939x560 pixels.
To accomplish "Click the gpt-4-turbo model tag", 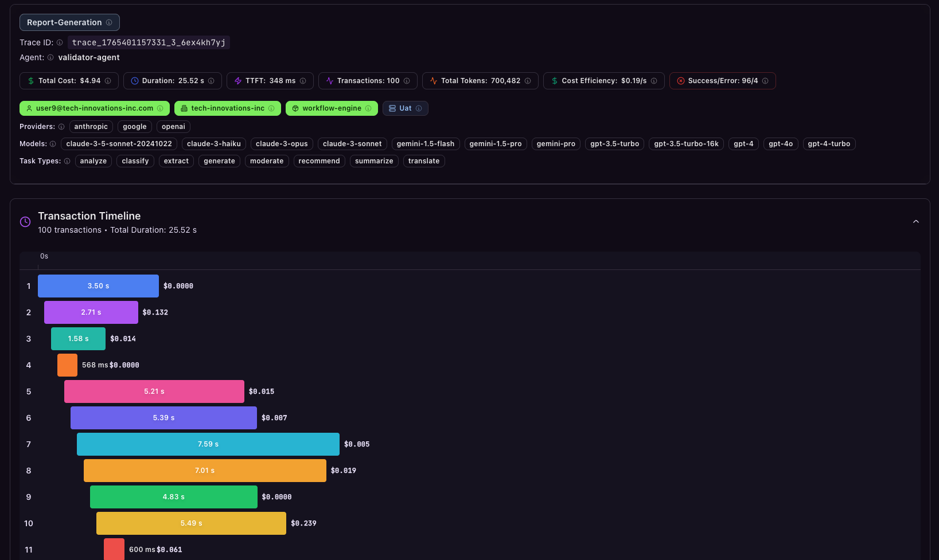I will (829, 144).
